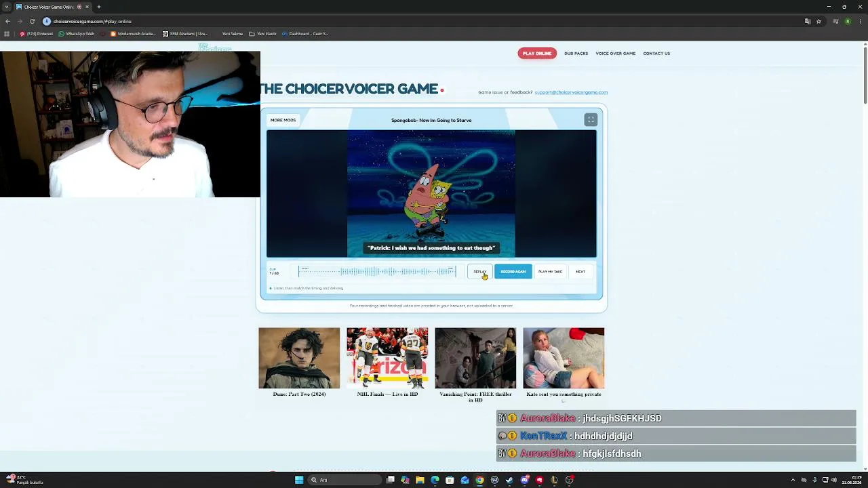Open Discord from the taskbar
The width and height of the screenshot is (868, 488).
524,480
